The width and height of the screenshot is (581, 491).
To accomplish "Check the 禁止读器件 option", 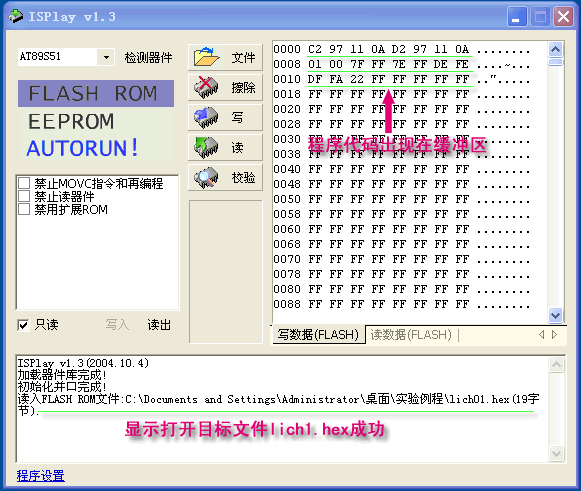I will (24, 196).
